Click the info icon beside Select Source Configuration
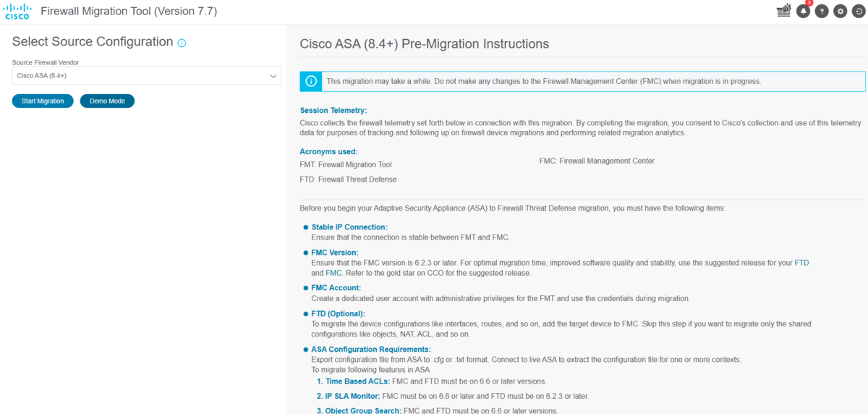 tap(182, 43)
